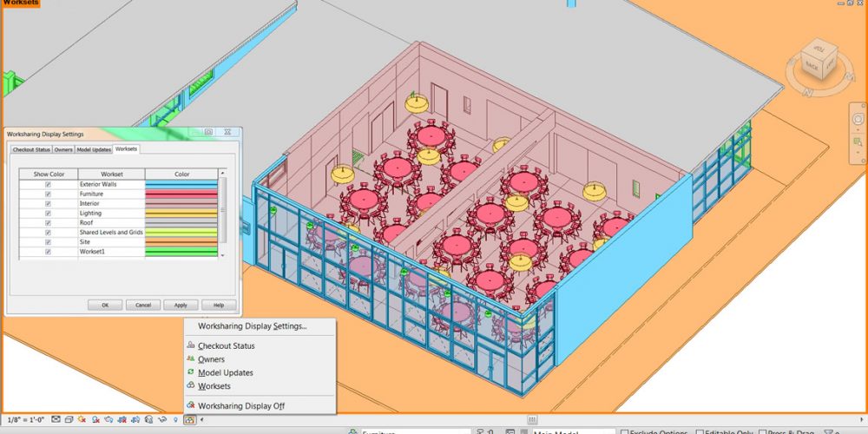Viewport: 868px width, 434px height.
Task: Click the Furniture red color swatch
Action: pos(181,194)
